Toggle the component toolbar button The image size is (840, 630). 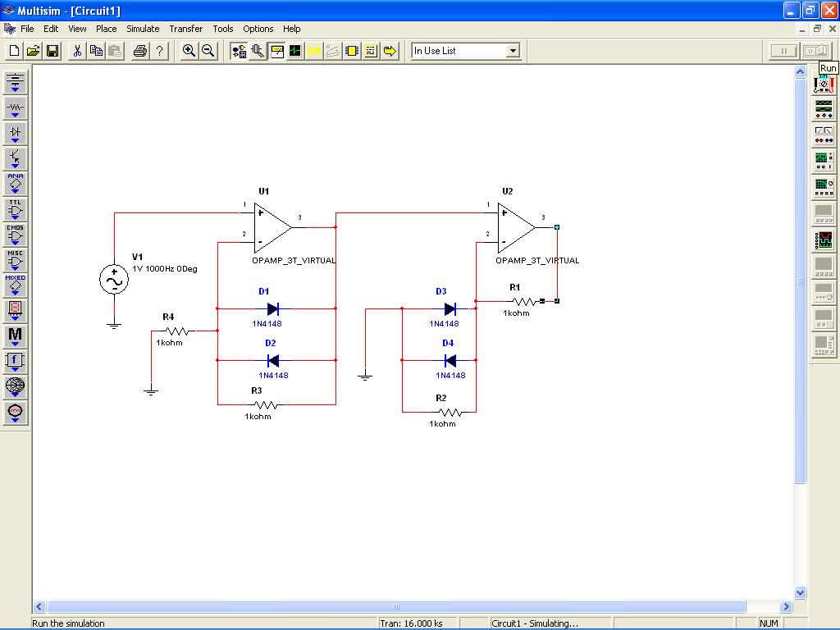239,51
